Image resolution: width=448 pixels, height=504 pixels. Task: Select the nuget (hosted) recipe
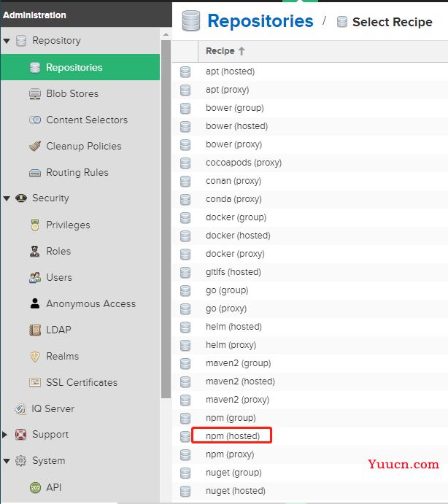pyautogui.click(x=236, y=491)
